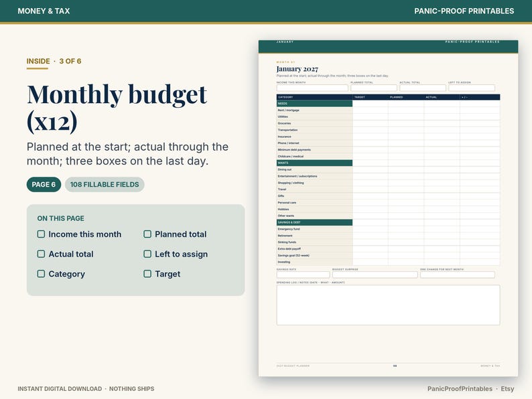Screen dimensions: 532x399
Task: Select the 108 FILLABLE FIELDS pill
Action: 105,184
